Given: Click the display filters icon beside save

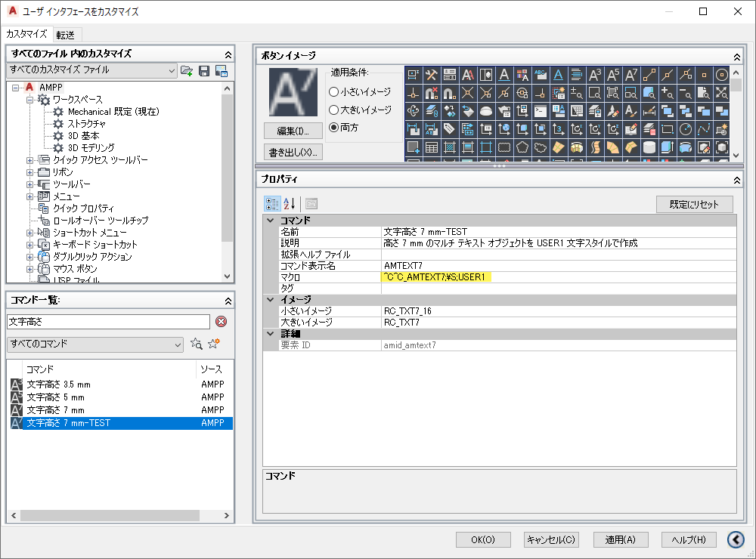Looking at the screenshot, I should click(x=222, y=71).
